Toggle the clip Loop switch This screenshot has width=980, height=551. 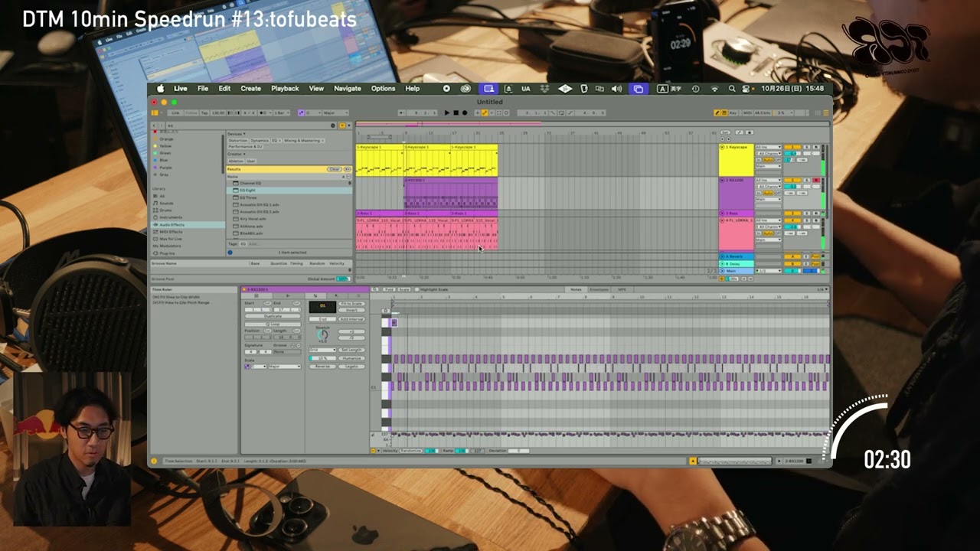coord(272,324)
